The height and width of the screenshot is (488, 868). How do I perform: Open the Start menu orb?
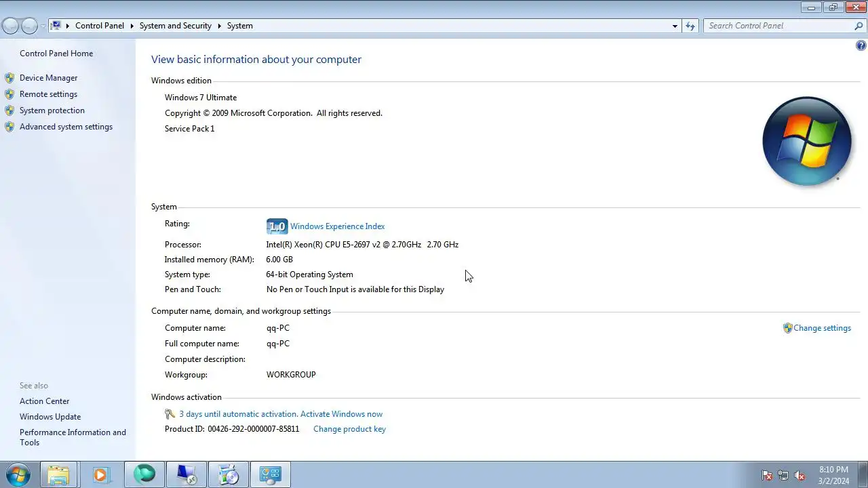click(18, 474)
